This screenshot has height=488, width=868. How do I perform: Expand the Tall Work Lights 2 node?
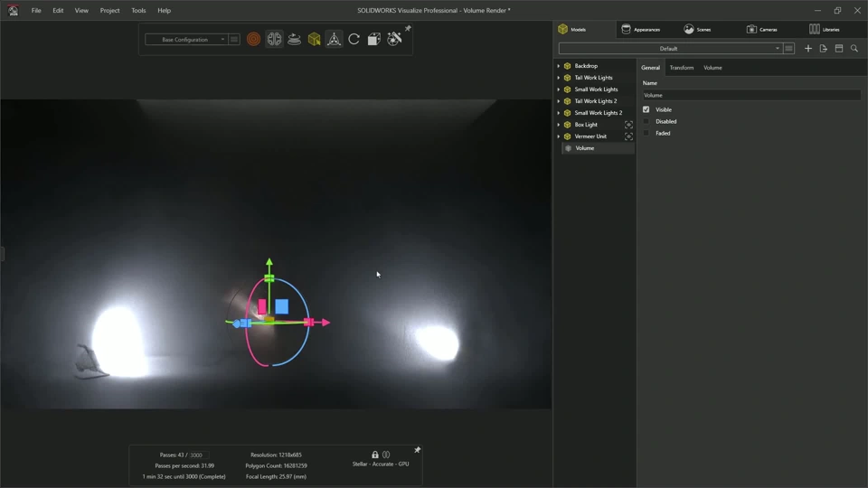click(559, 100)
